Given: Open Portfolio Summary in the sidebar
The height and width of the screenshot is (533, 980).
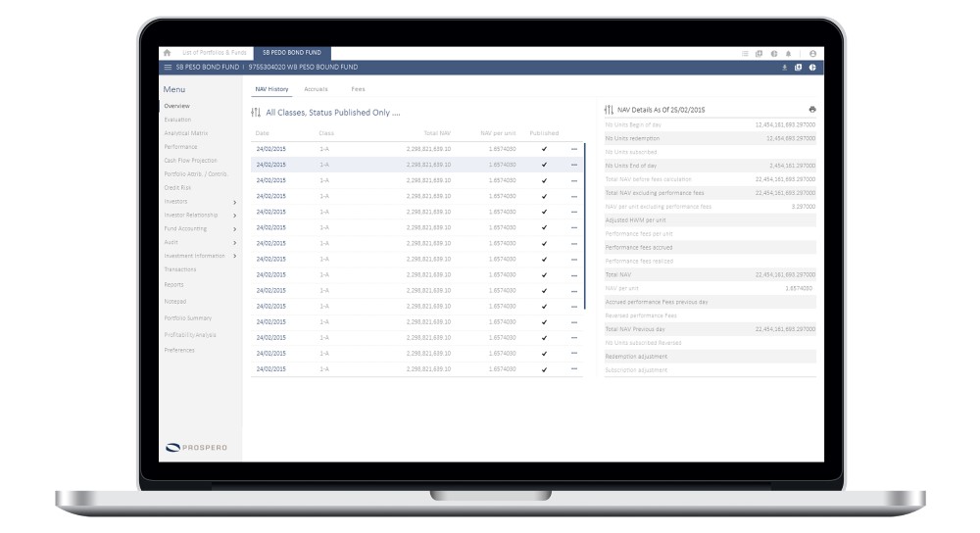Looking at the screenshot, I should click(188, 318).
